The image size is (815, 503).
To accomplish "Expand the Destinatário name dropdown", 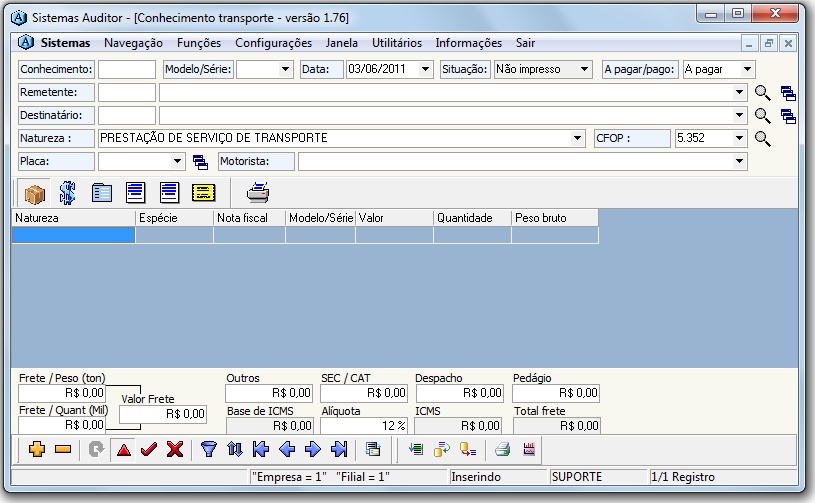I will (x=739, y=115).
